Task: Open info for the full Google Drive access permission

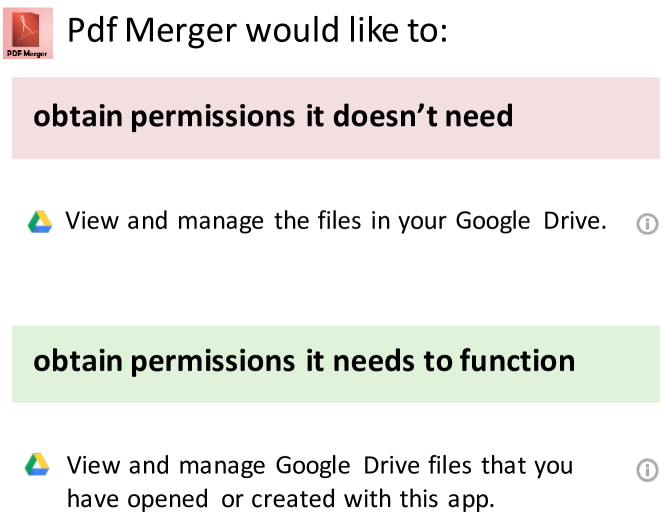Action: tap(647, 224)
